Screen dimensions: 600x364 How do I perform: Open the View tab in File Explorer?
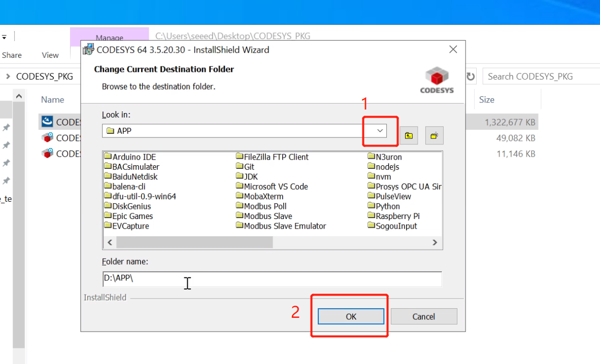tap(50, 55)
